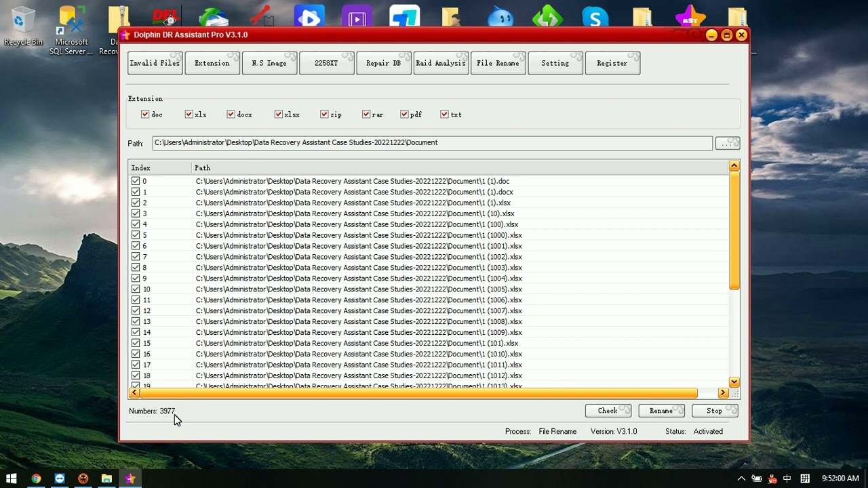Screen dimensions: 868x488
Task: Open the orange round app on taskbar
Action: (83, 479)
